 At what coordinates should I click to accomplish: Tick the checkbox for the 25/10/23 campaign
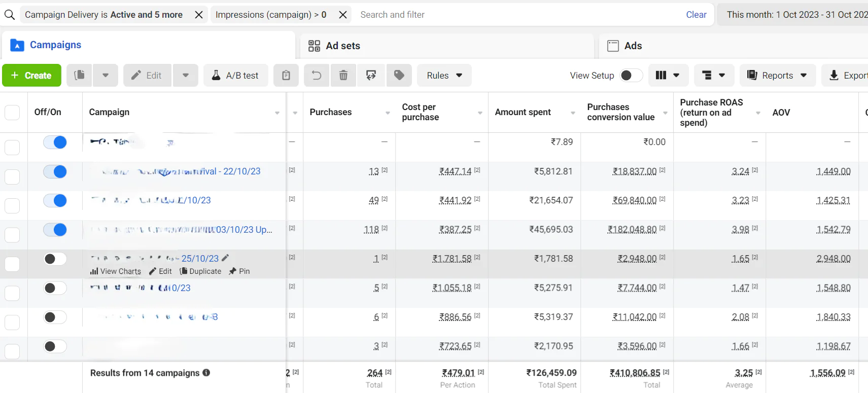(x=12, y=264)
